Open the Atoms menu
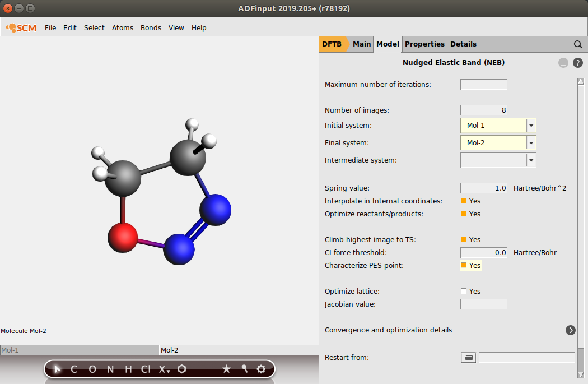The height and width of the screenshot is (384, 588). tap(123, 28)
